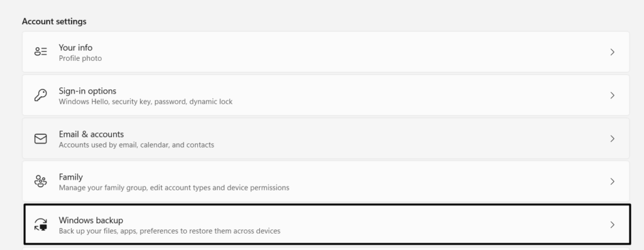The width and height of the screenshot is (644, 250).
Task: Click the Profile photo subtitle text
Action: (x=80, y=58)
